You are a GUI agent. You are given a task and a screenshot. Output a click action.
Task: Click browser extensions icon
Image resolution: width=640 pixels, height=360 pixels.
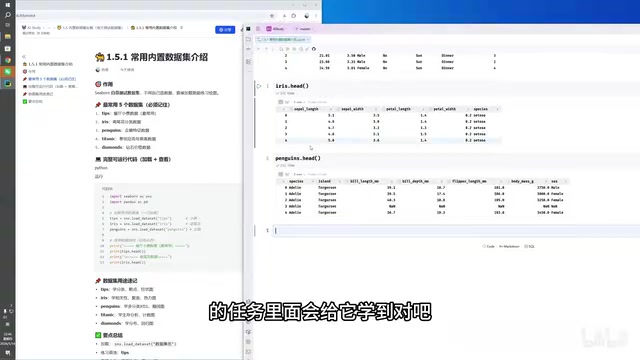(293, 16)
